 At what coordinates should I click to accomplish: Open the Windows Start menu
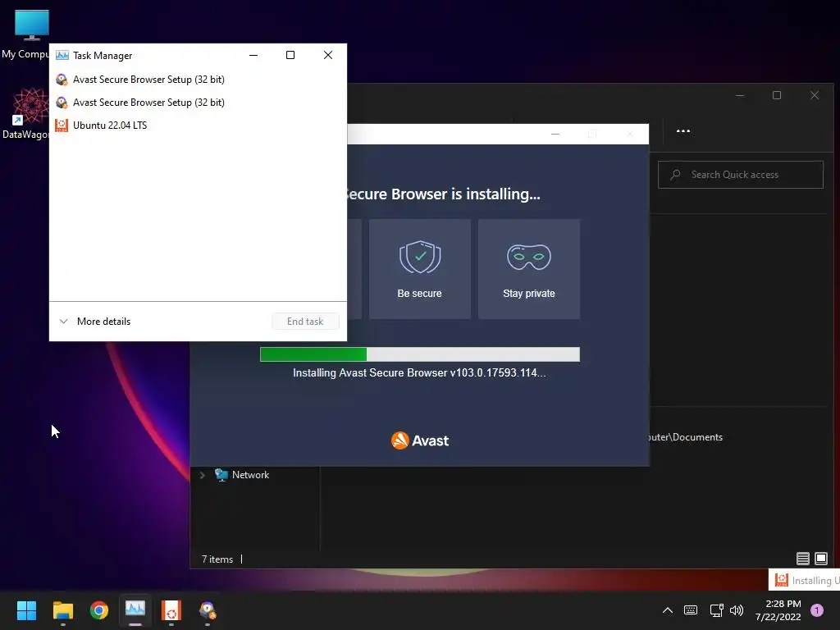pos(26,610)
